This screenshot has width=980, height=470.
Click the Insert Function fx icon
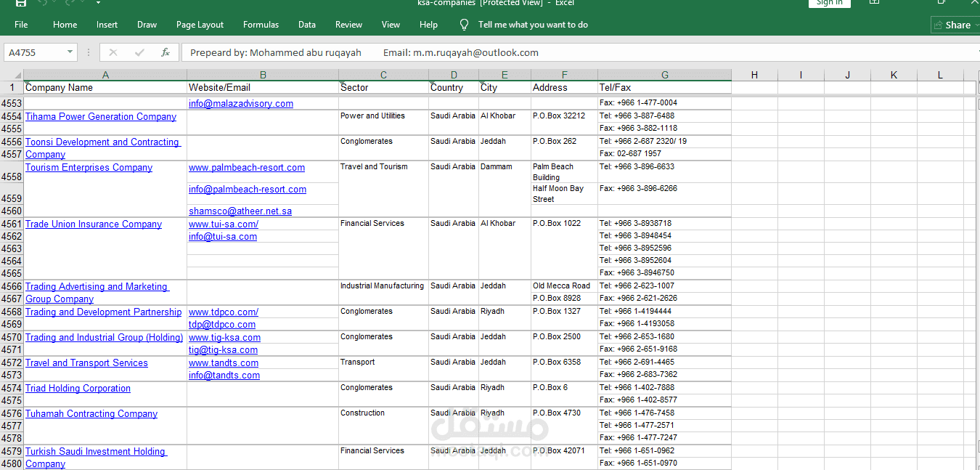166,52
